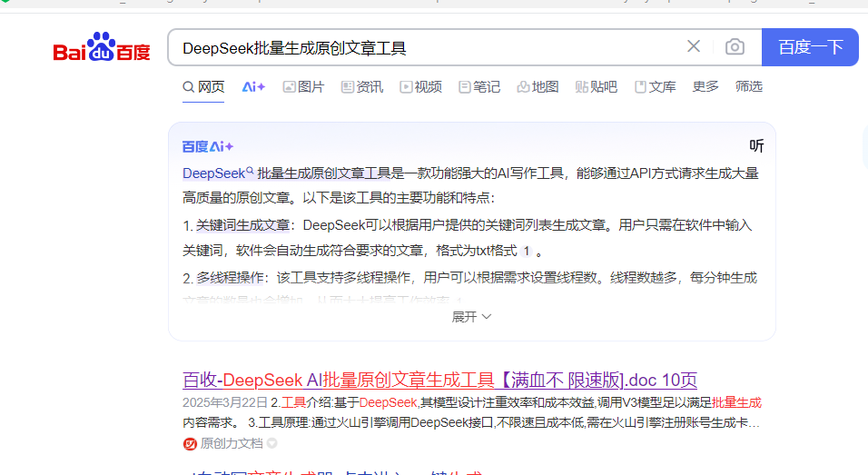Image resolution: width=868 pixels, height=475 pixels.
Task: Open the 文库 tab
Action: [655, 87]
